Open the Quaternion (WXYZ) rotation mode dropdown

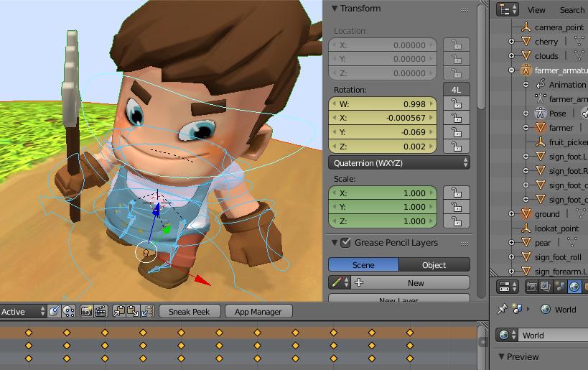point(399,162)
